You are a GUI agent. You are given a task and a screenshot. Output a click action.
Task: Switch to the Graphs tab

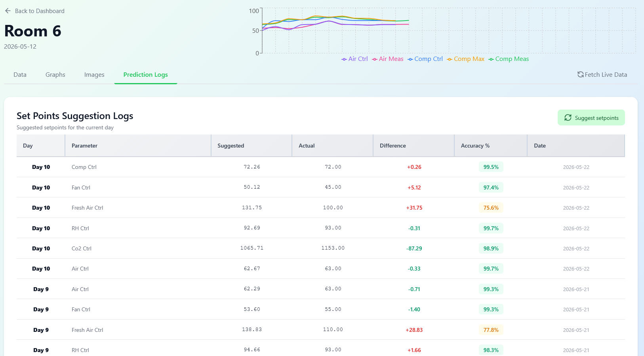tap(55, 75)
